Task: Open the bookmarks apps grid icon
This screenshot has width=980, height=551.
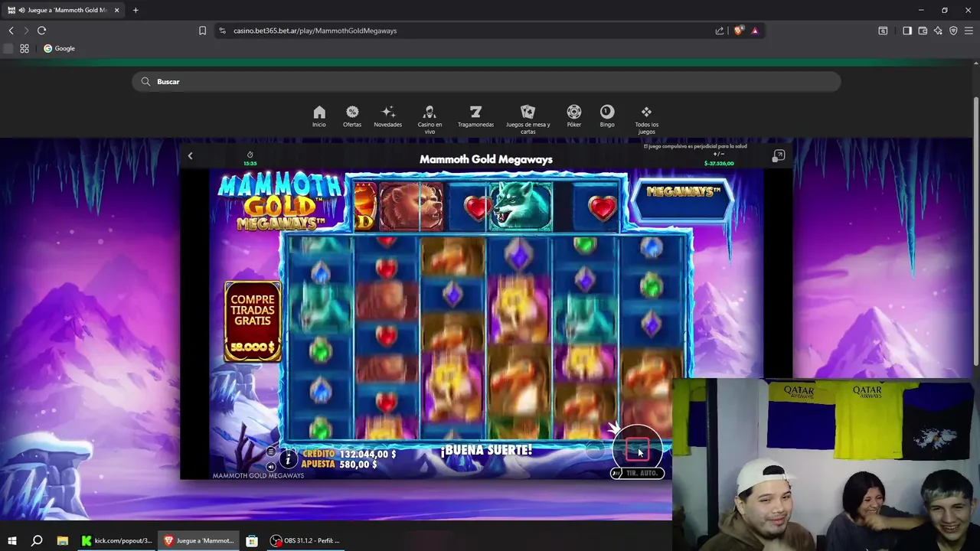Action: click(24, 48)
